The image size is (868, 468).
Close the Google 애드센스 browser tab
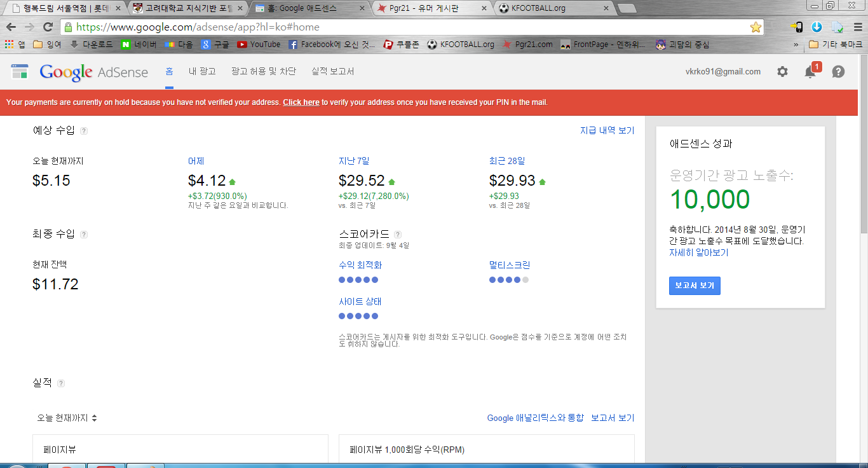click(x=362, y=9)
